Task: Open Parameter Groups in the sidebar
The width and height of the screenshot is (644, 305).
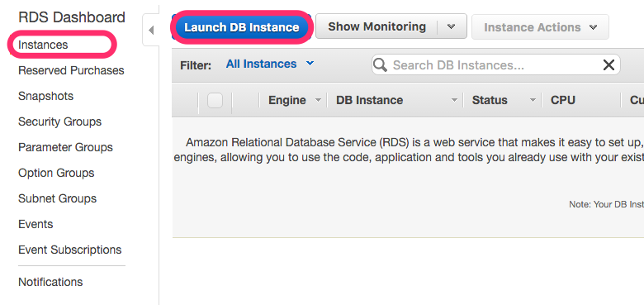Action: coord(65,147)
